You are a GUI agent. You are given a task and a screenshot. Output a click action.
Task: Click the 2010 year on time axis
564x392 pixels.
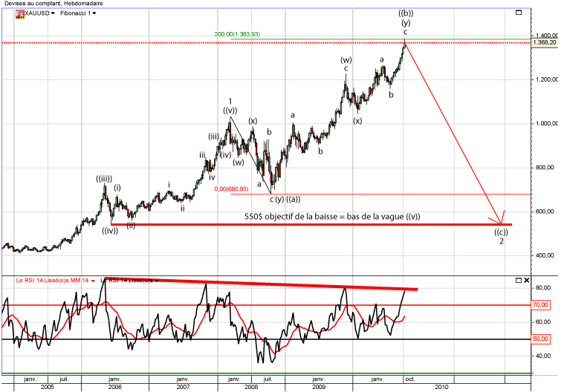point(441,387)
